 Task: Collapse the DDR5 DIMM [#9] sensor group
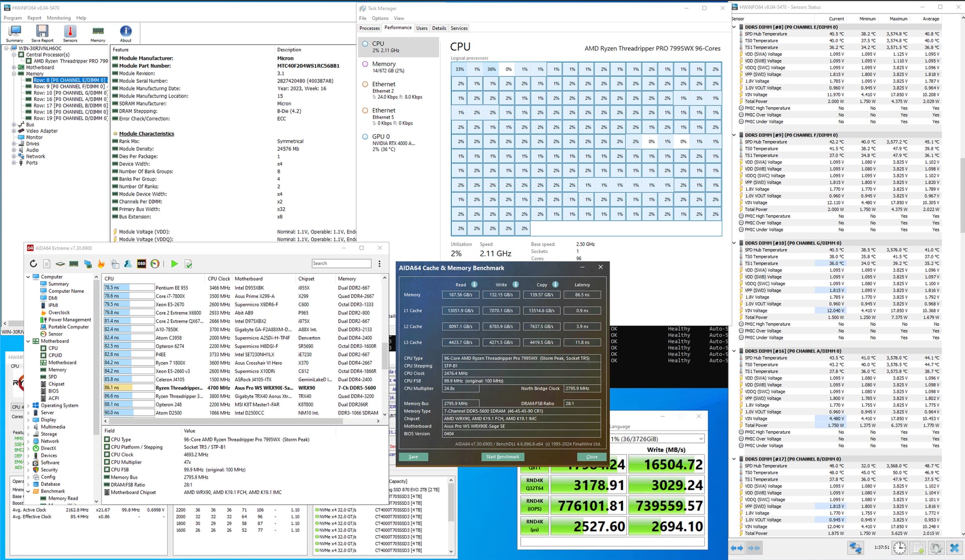coord(734,135)
